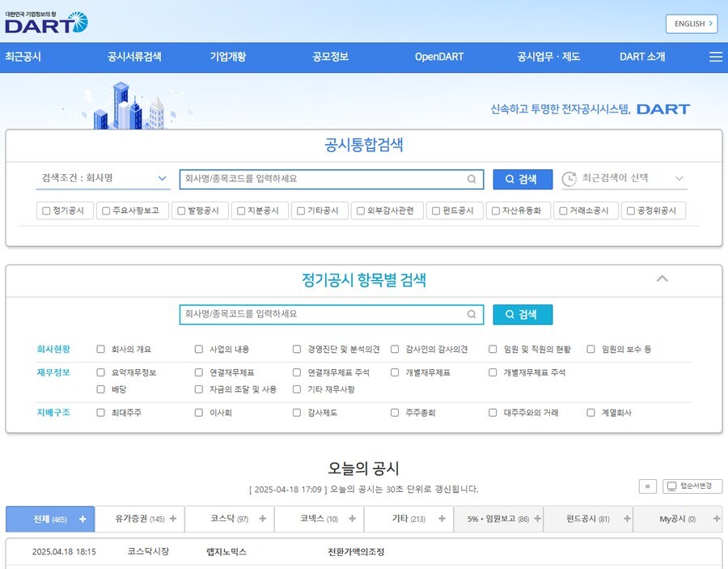The height and width of the screenshot is (569, 728).
Task: Click plus icon on the 코스닥 tab
Action: 262,519
